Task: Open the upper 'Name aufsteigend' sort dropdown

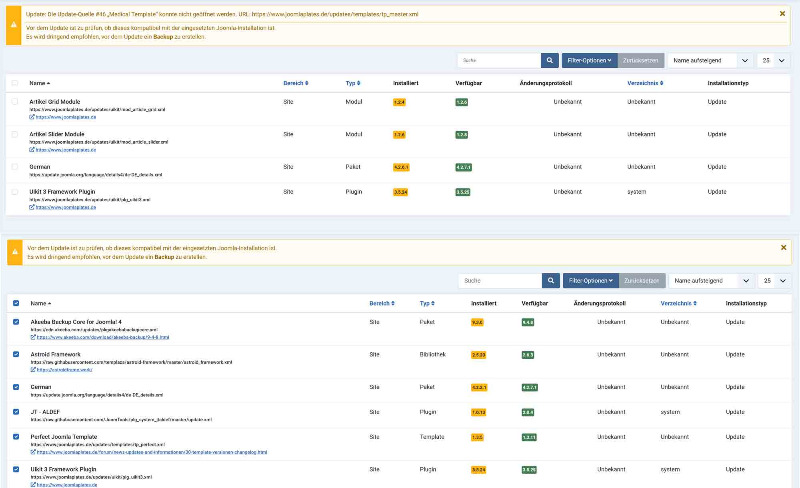Action: click(x=711, y=60)
